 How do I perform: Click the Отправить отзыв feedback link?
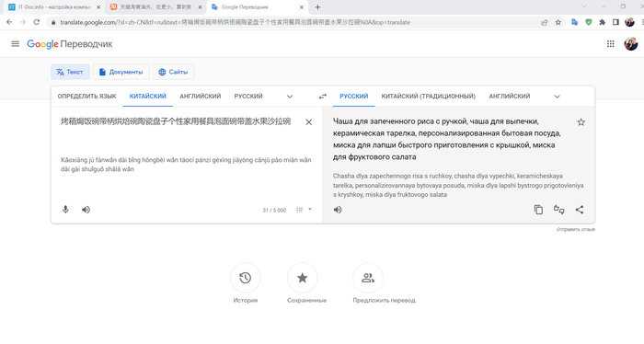575,229
